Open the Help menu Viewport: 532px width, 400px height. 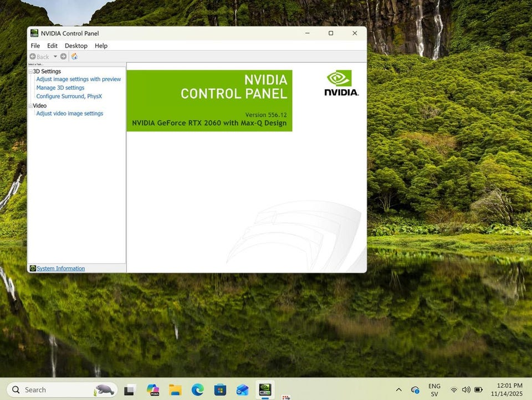point(101,45)
